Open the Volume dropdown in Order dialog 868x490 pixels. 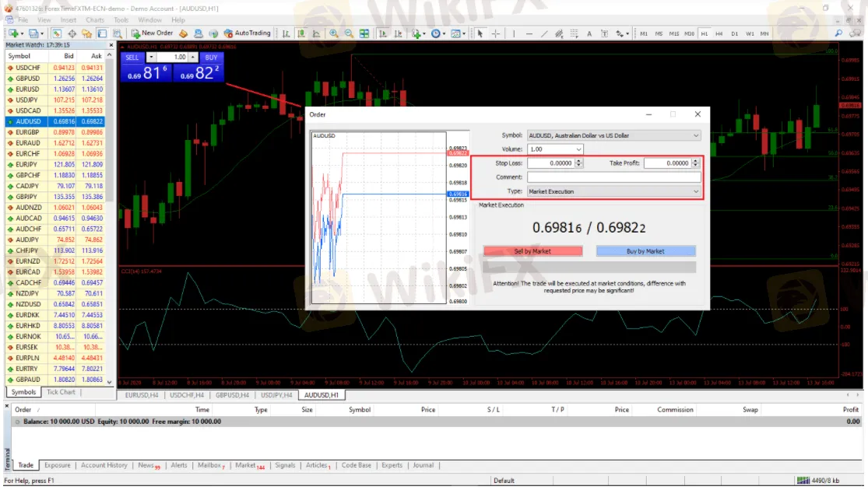578,149
